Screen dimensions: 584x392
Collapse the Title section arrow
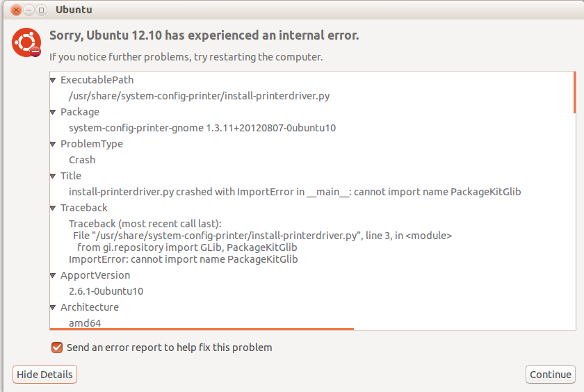coord(54,177)
